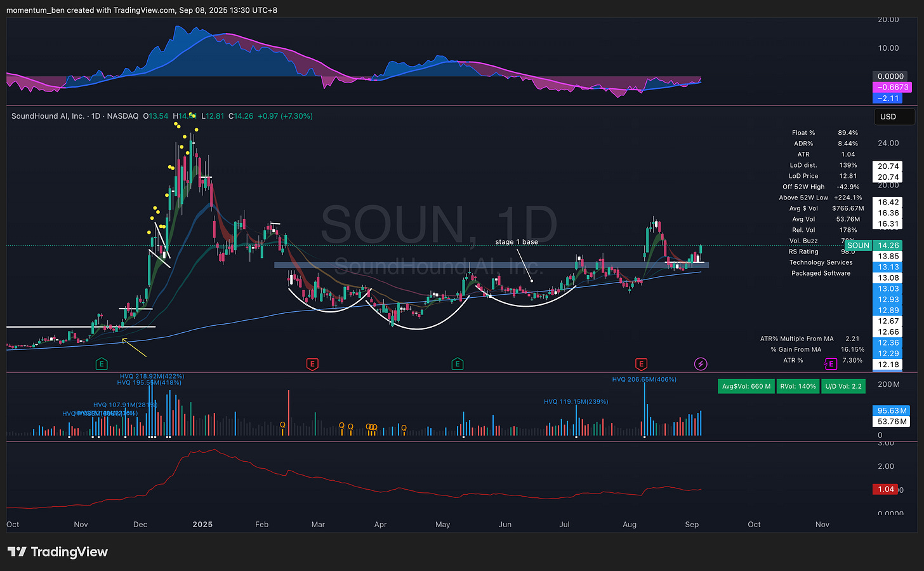Open the USD currency selector
924x571 pixels.
[894, 116]
